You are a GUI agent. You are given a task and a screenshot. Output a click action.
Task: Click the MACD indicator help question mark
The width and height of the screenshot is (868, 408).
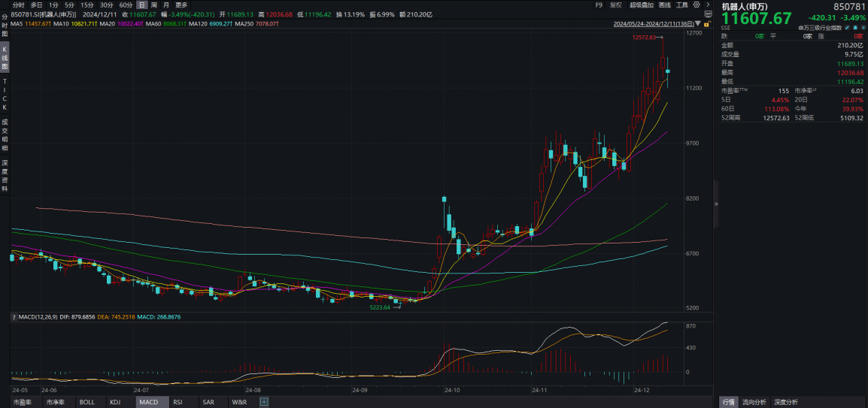tap(13, 317)
